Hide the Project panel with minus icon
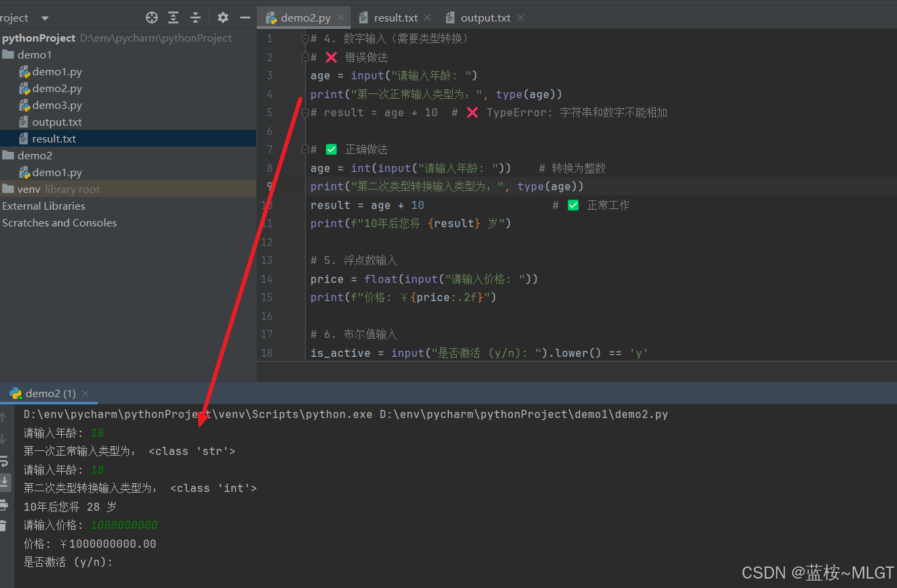Viewport: 897px width, 588px height. coord(245,18)
